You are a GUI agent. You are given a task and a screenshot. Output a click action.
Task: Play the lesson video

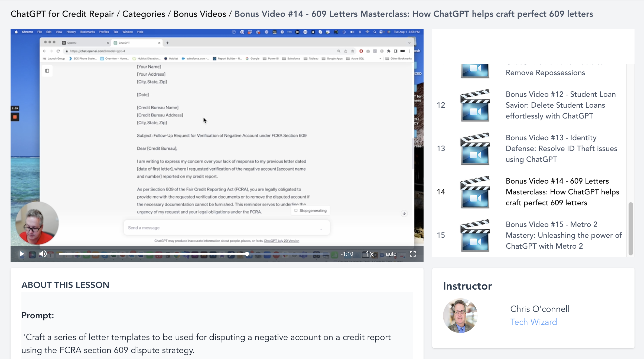tap(22, 254)
